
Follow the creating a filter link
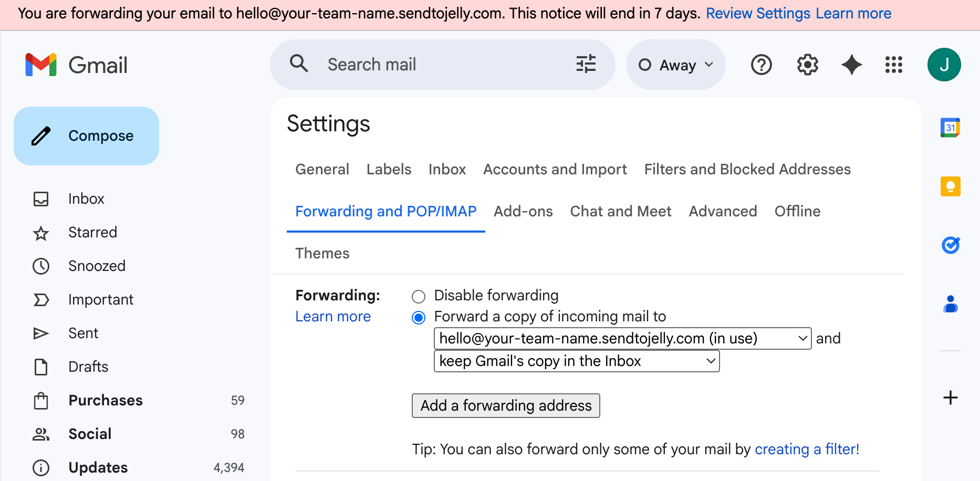[x=807, y=449]
